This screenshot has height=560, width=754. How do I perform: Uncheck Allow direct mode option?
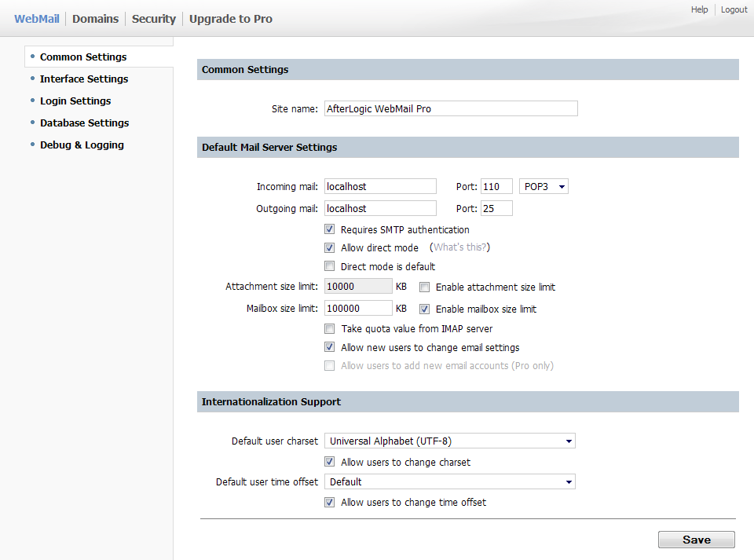[330, 248]
